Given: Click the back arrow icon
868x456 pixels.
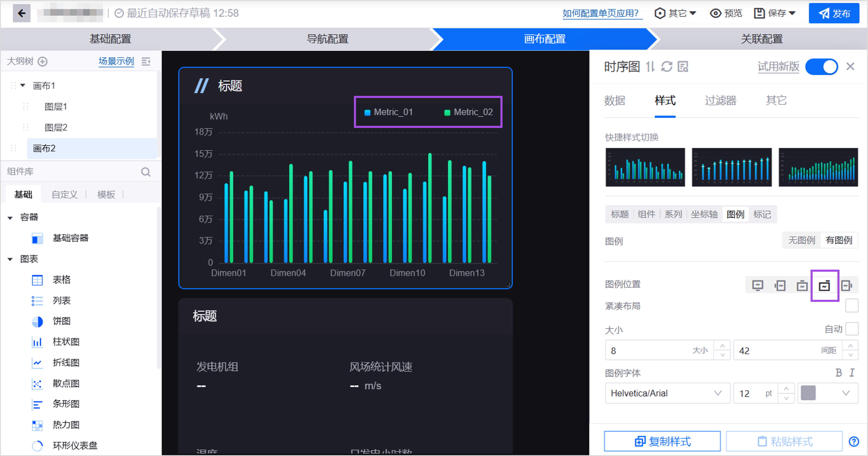Looking at the screenshot, I should [21, 13].
